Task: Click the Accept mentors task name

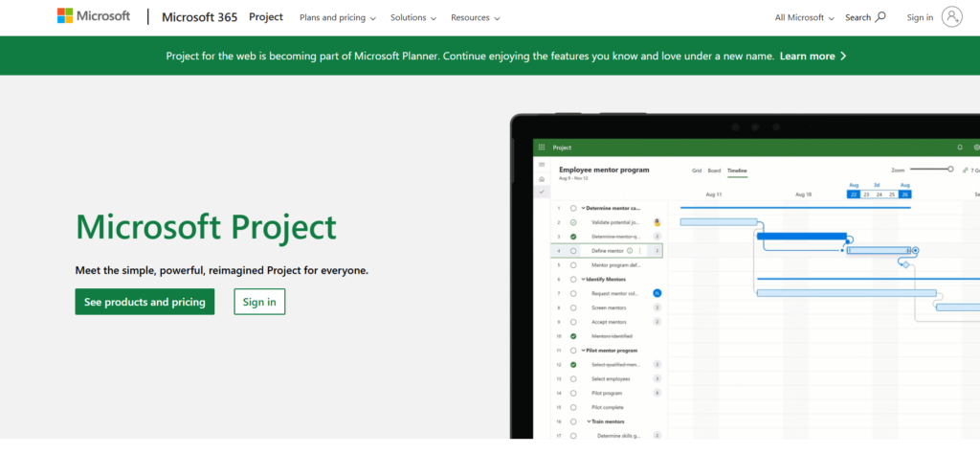Action: [610, 322]
